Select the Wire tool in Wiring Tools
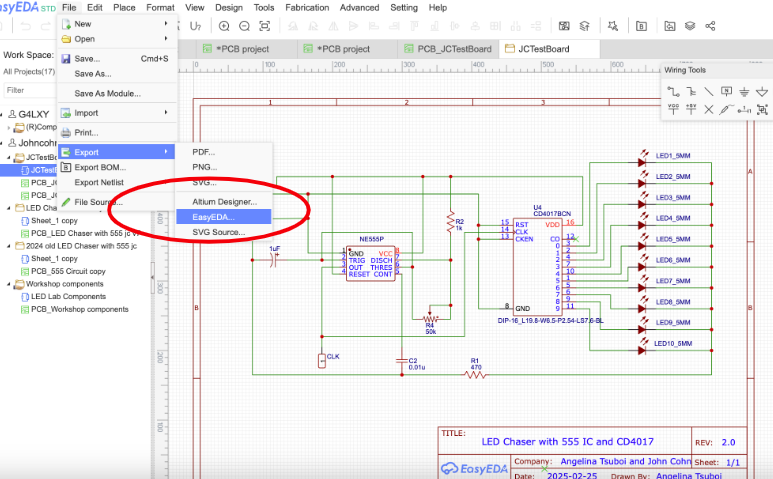This screenshot has height=479, width=773. coord(673,91)
